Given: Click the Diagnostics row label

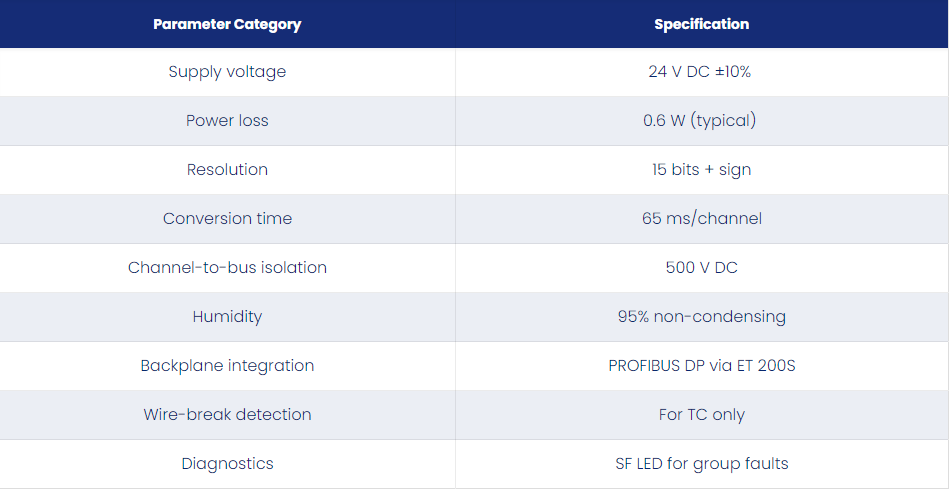Looking at the screenshot, I should [x=227, y=464].
